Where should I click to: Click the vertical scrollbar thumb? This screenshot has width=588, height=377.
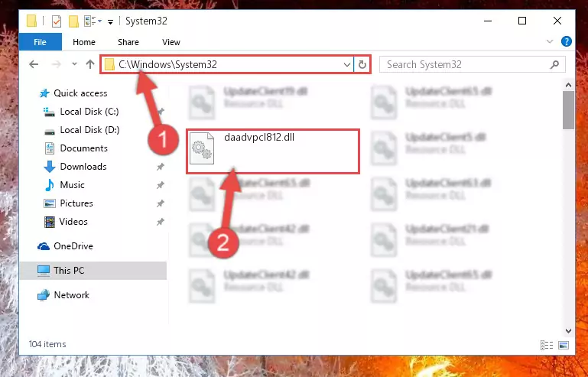click(568, 110)
